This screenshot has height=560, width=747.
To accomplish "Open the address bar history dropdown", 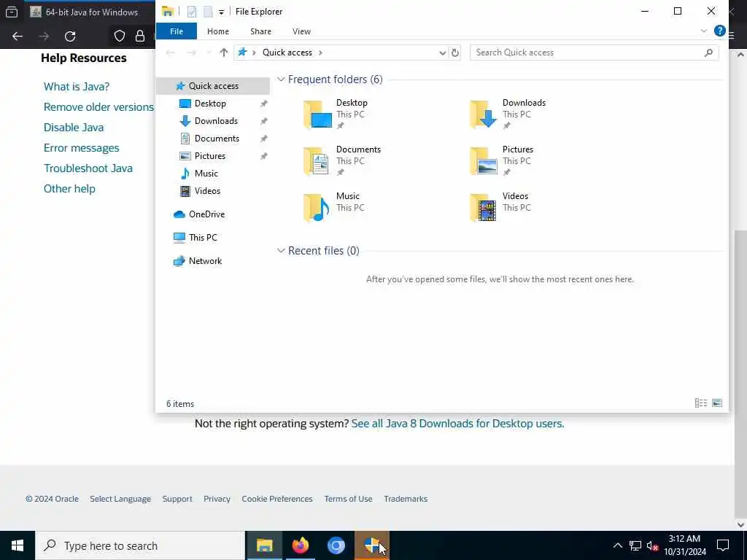I will pyautogui.click(x=443, y=52).
